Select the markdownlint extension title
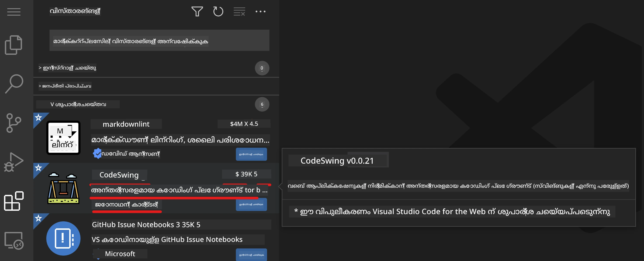 pos(126,124)
